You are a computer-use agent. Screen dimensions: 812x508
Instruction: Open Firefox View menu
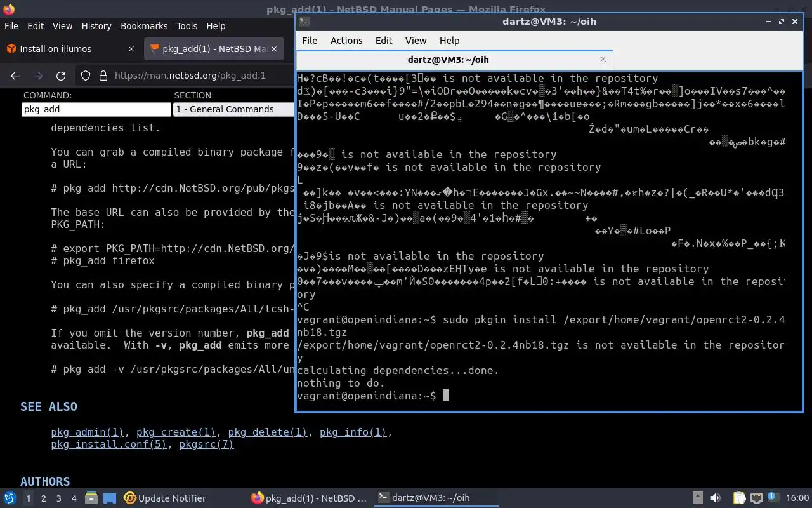tap(62, 26)
